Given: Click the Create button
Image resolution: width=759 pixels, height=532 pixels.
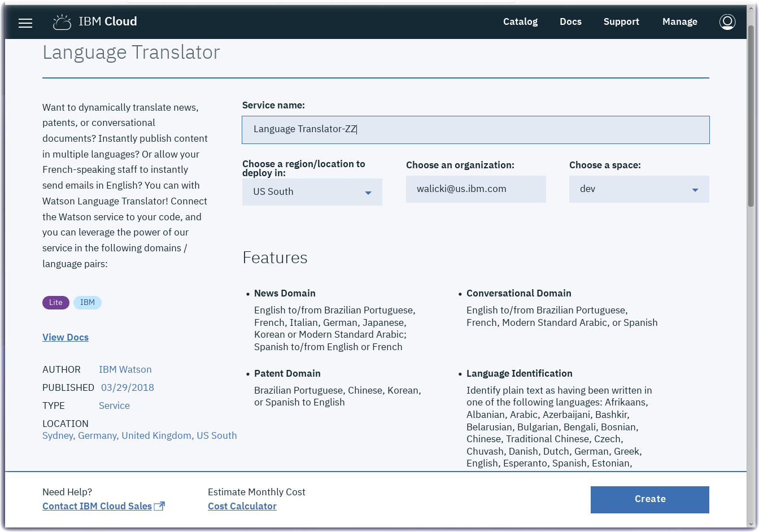Looking at the screenshot, I should pyautogui.click(x=650, y=500).
